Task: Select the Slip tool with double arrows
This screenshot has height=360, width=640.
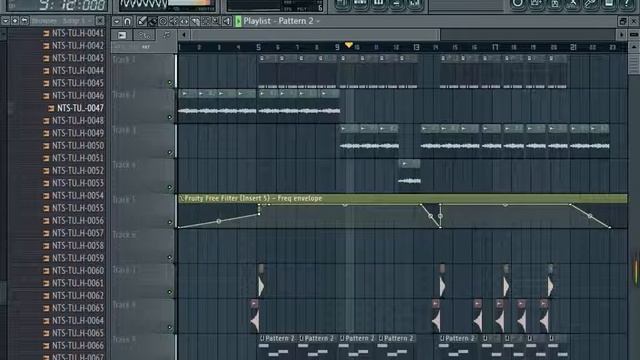Action: [184, 21]
